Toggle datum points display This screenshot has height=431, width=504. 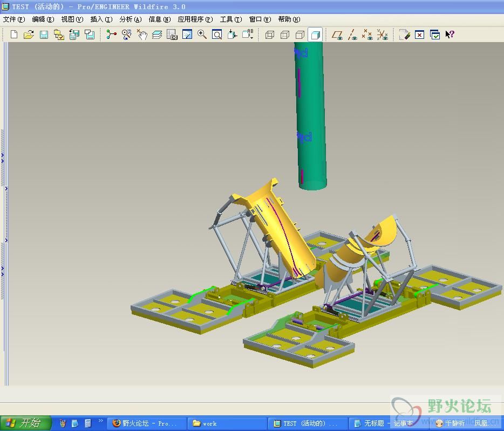coord(367,35)
